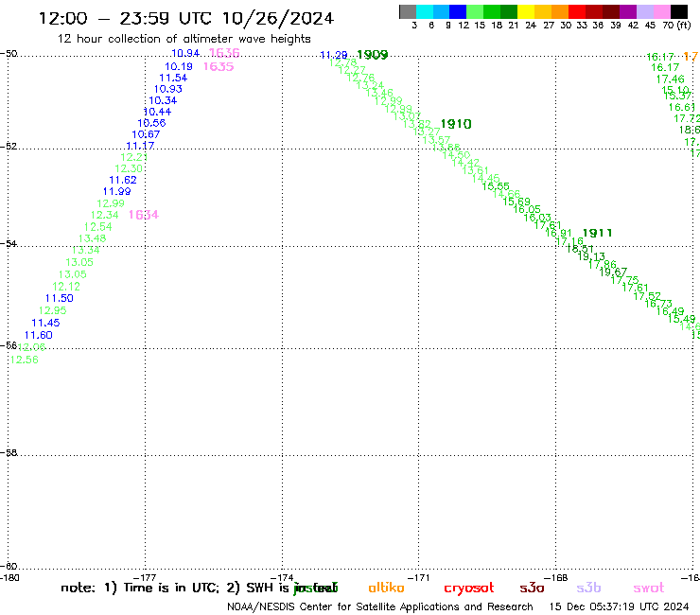Click the pink time label '1634'
The image size is (700, 615).
(143, 215)
